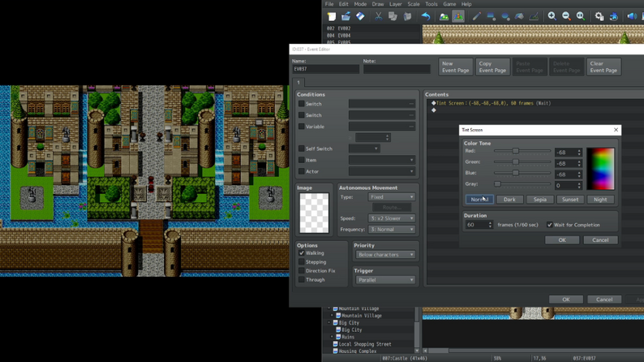Open the Plugin Manager puzzle icon
Viewport: 644px width, 362px height.
[614, 16]
